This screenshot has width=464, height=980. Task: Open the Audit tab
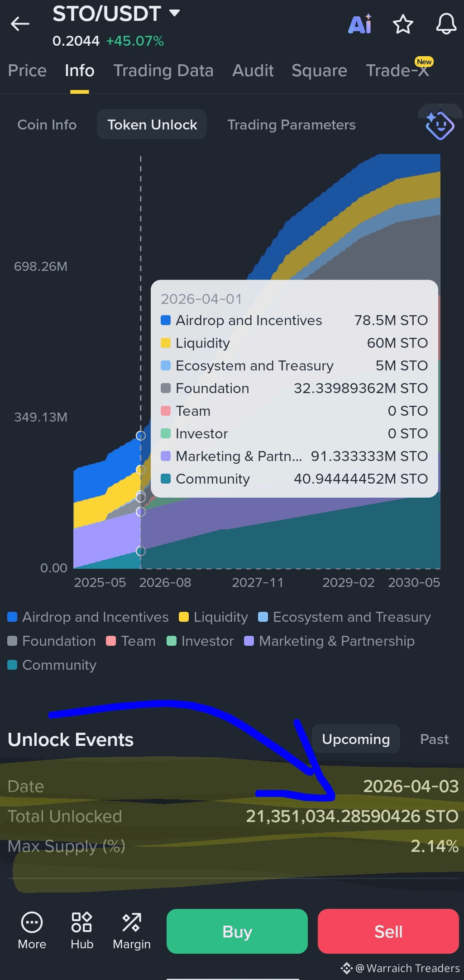tap(253, 71)
